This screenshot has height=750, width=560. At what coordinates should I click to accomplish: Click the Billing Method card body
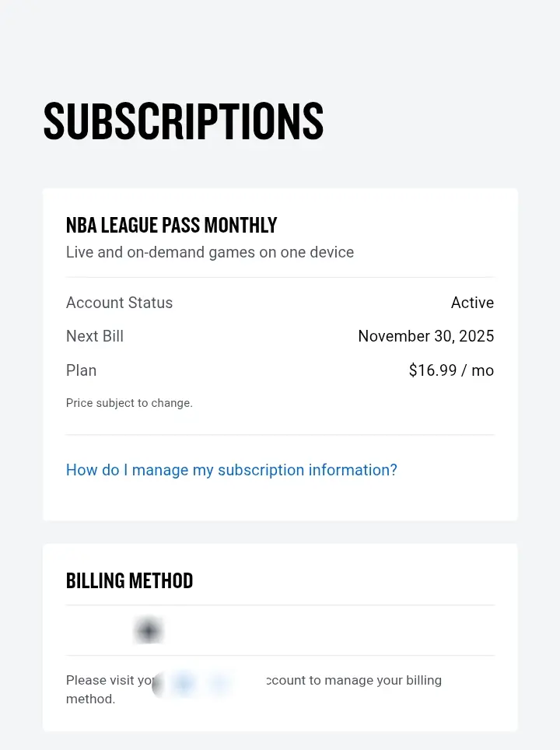click(x=280, y=637)
